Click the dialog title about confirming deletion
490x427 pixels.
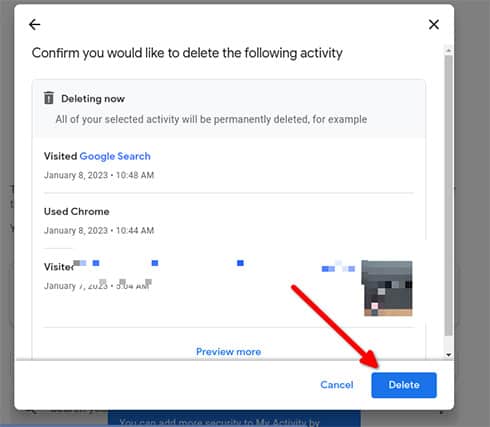(187, 53)
